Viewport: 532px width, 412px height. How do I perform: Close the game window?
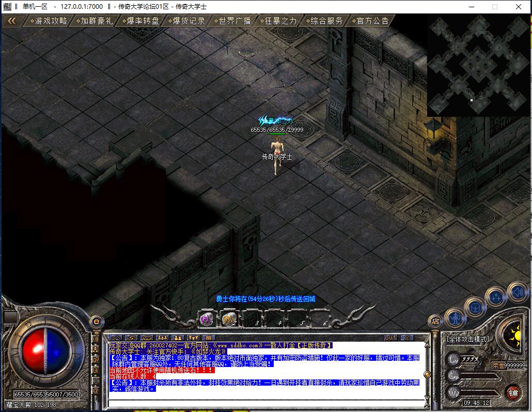(519, 7)
